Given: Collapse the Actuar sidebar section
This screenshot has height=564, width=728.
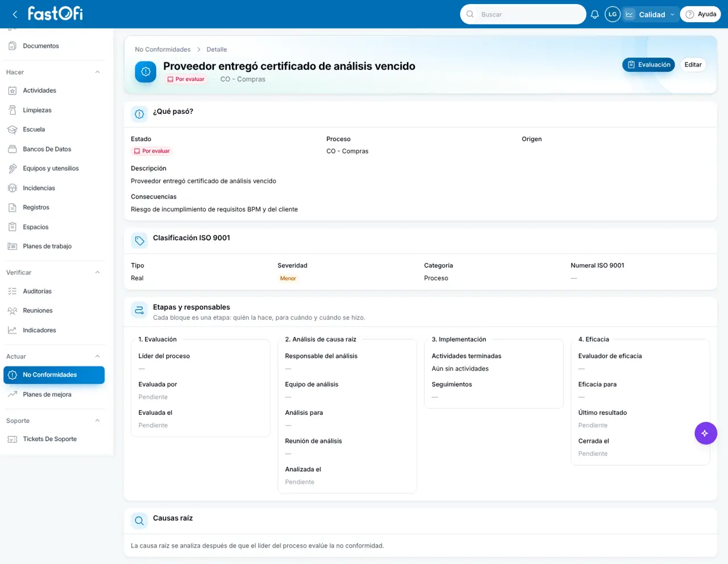Looking at the screenshot, I should point(97,356).
